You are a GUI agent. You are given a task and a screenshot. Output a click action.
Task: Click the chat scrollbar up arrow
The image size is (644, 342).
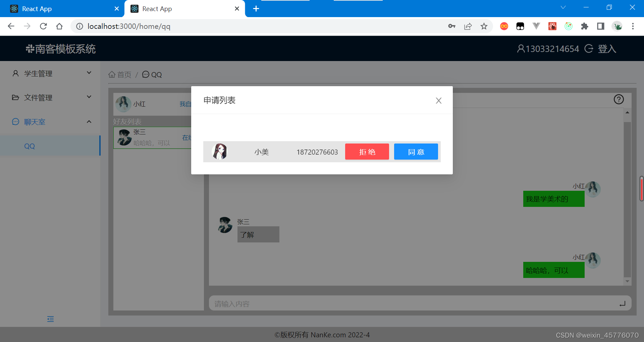pos(627,112)
